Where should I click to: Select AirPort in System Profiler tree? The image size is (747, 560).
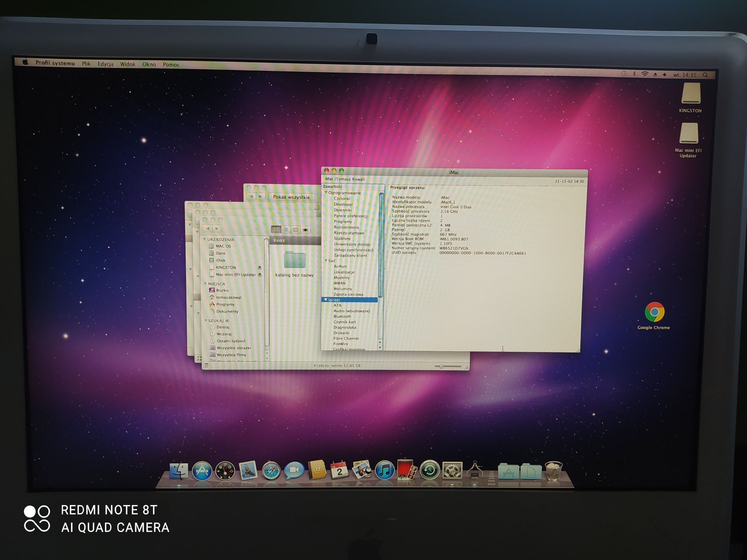pyautogui.click(x=340, y=266)
